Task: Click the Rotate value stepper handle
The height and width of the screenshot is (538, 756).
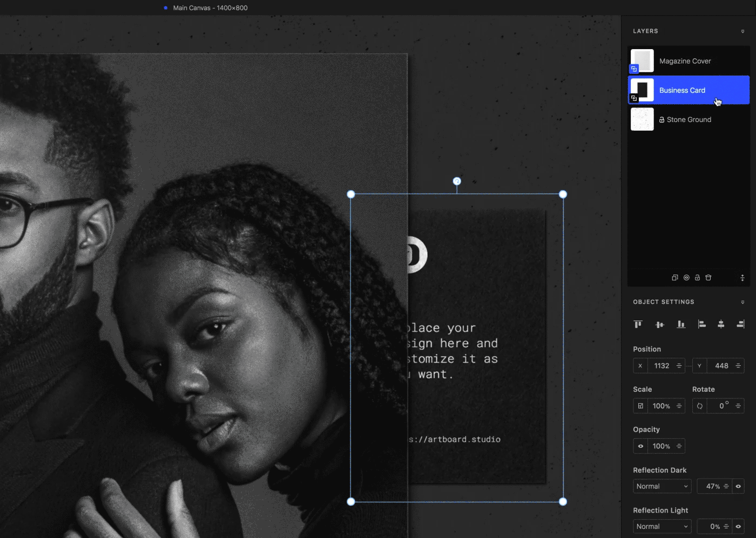Action: [738, 406]
